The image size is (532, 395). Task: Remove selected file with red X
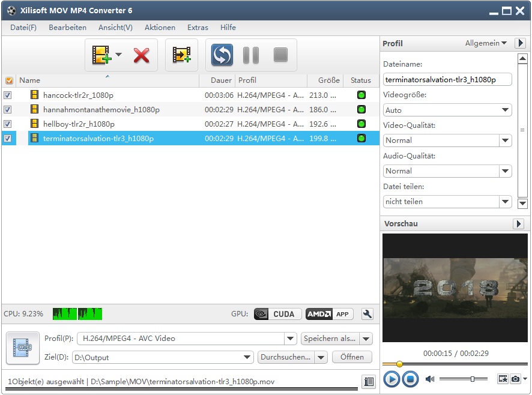coord(141,55)
